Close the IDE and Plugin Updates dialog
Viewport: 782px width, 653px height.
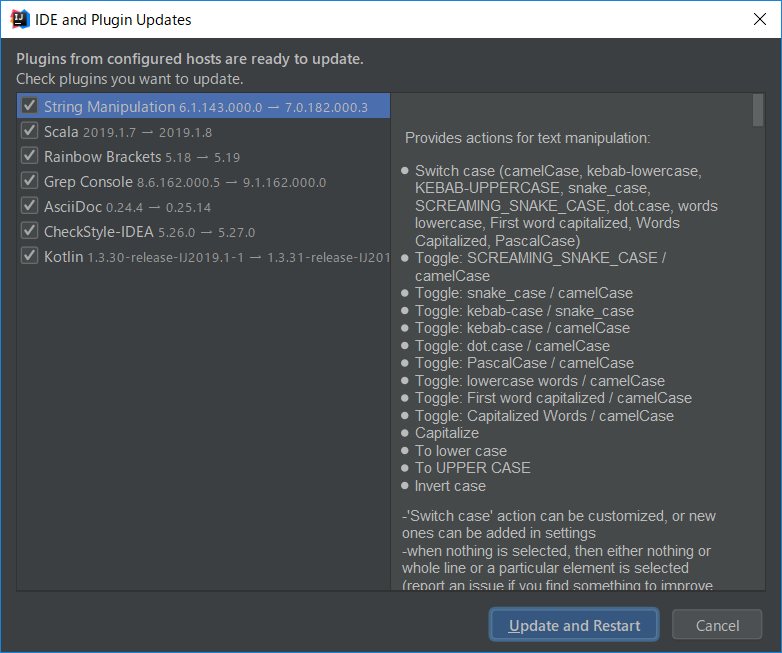point(760,19)
